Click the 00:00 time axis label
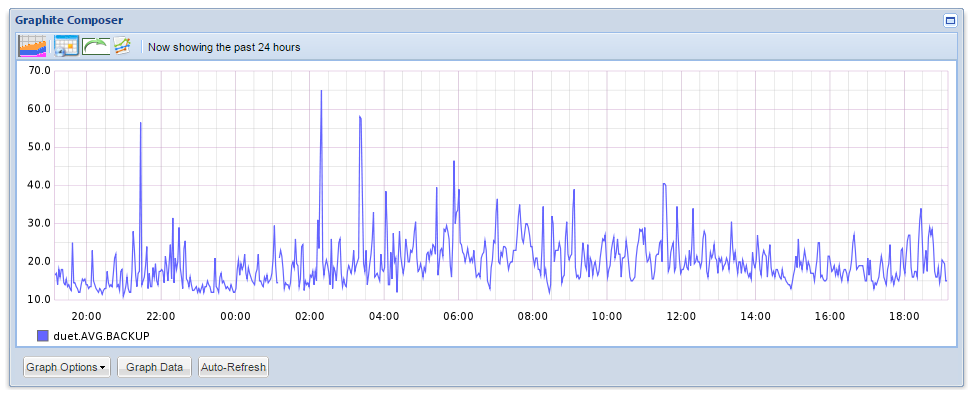This screenshot has width=980, height=401. 235,316
